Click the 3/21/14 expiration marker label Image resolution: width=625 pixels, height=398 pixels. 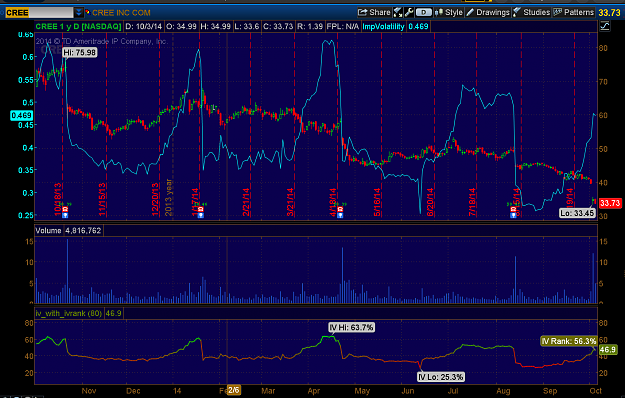[290, 202]
